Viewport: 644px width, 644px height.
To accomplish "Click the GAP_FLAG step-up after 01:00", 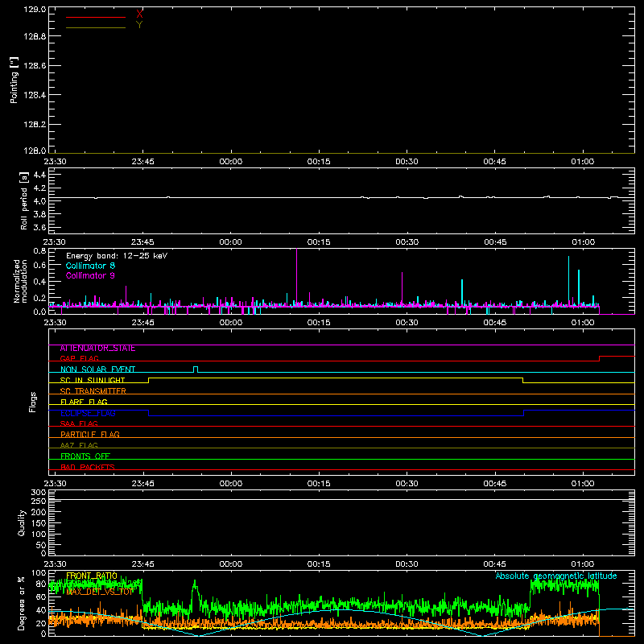I will coord(599,358).
